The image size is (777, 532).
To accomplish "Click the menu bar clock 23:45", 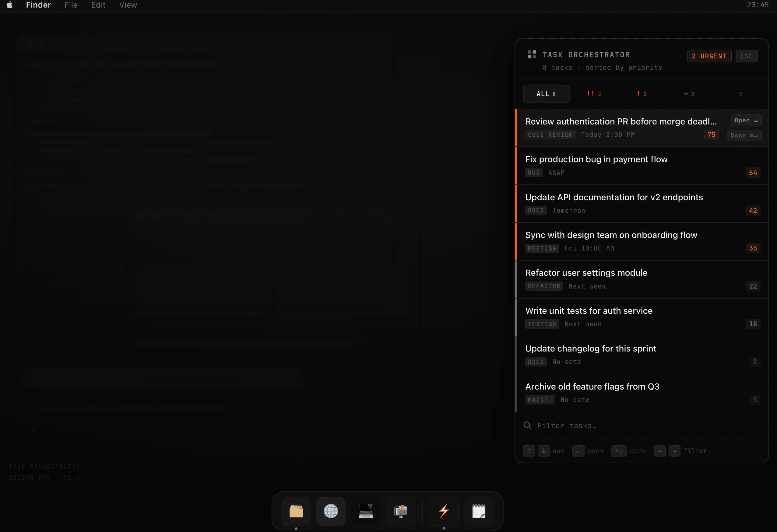I will tap(758, 5).
